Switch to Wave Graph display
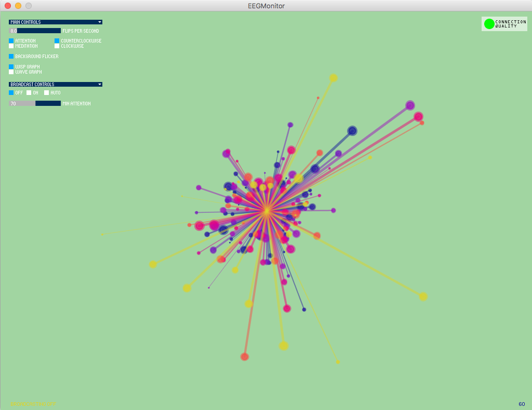Image resolution: width=532 pixels, height=410 pixels. 11,72
